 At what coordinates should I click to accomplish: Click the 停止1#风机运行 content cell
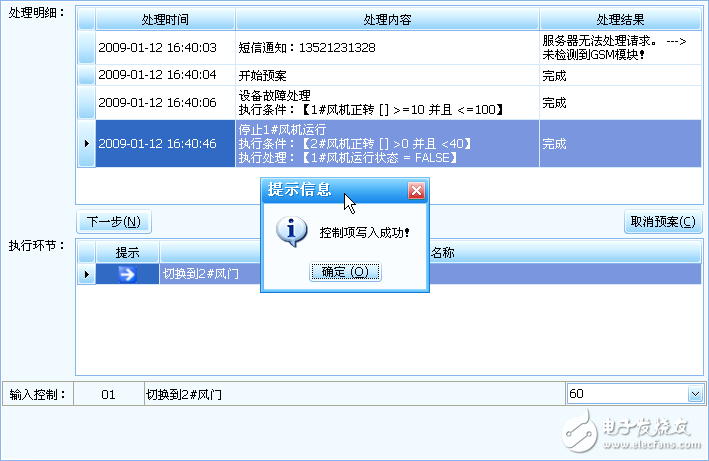387,144
